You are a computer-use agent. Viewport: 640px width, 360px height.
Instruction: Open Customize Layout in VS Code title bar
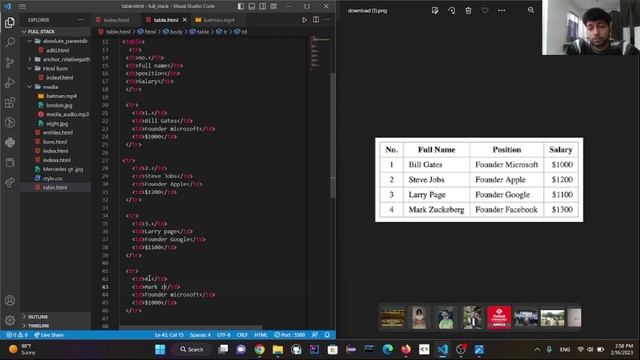[x=273, y=6]
